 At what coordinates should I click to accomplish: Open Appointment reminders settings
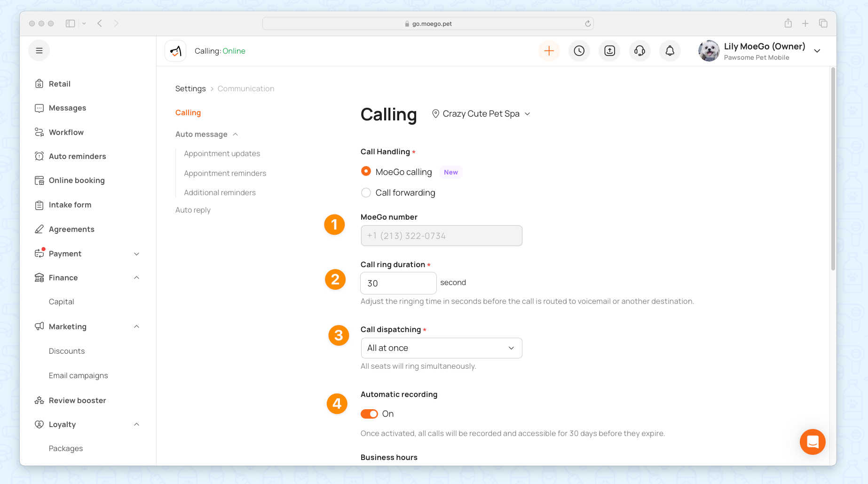[x=225, y=174]
